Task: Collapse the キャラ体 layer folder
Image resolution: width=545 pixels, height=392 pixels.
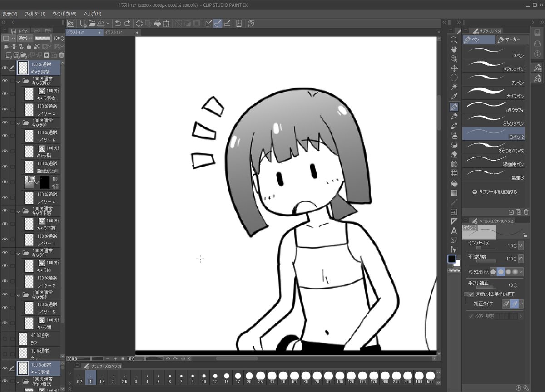Action: click(18, 253)
